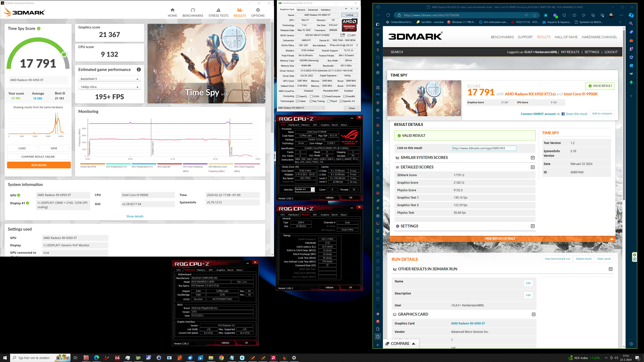Screen dimensions: 644x362
Task: Open HARDWARE CHANNEL on 3DMark website
Action: [x=599, y=37]
